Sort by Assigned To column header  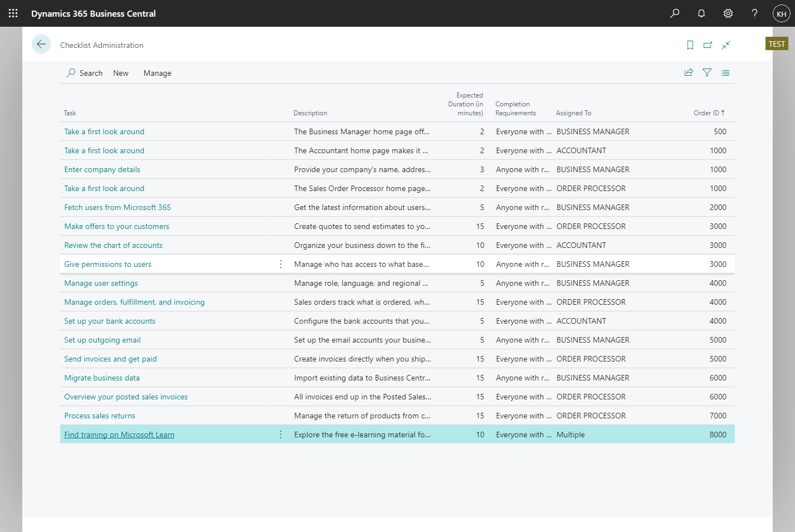click(573, 113)
